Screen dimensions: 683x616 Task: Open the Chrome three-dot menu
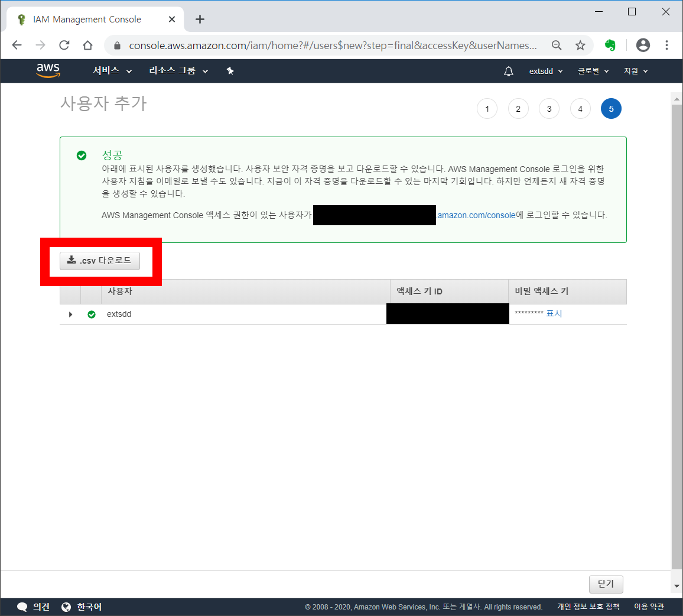[666, 45]
